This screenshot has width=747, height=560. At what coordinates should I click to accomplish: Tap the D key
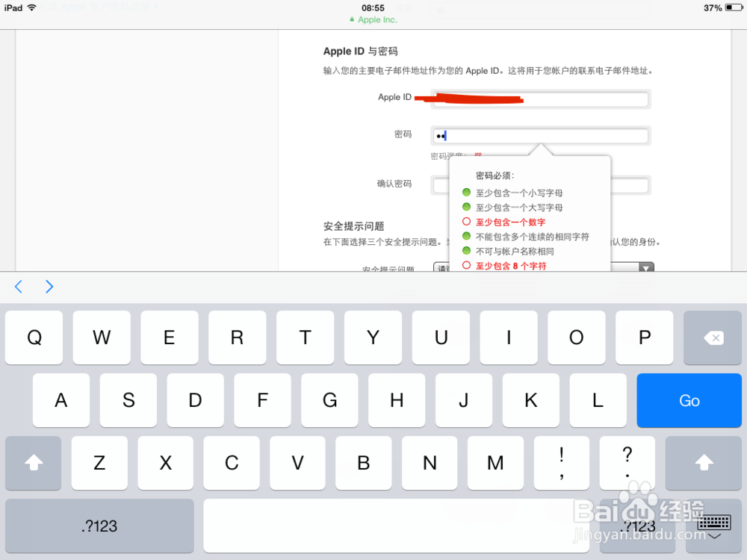tap(195, 400)
